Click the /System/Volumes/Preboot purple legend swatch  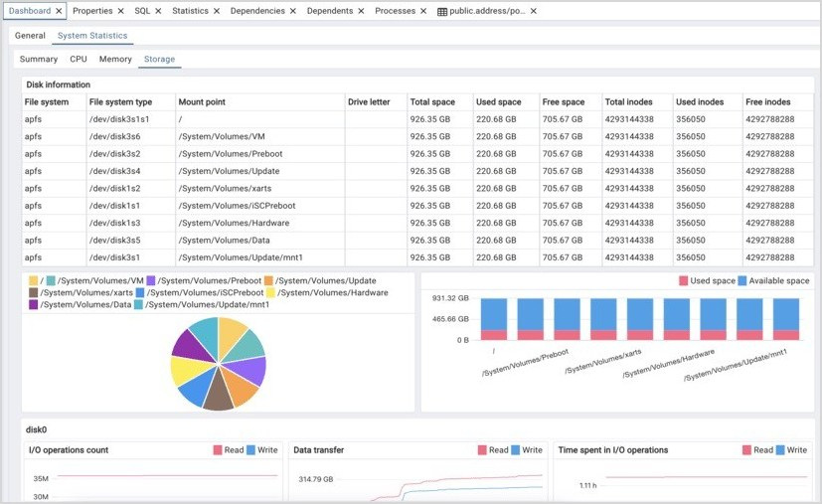click(151, 281)
